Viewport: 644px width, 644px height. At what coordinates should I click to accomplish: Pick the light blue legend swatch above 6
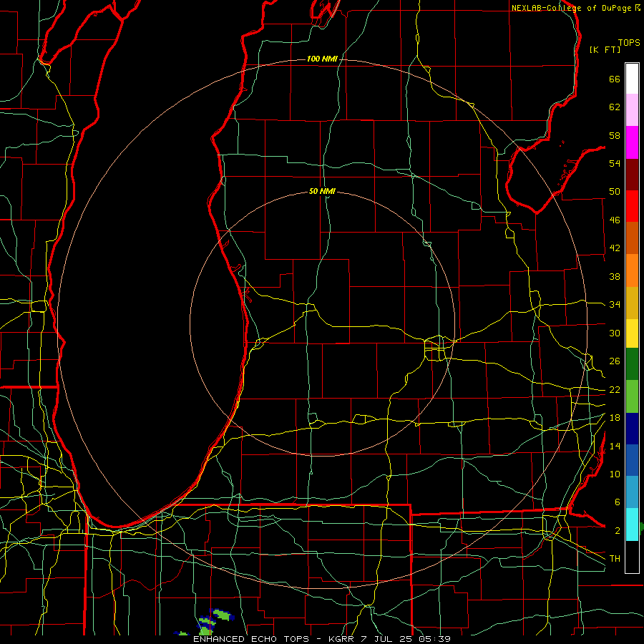click(x=632, y=492)
